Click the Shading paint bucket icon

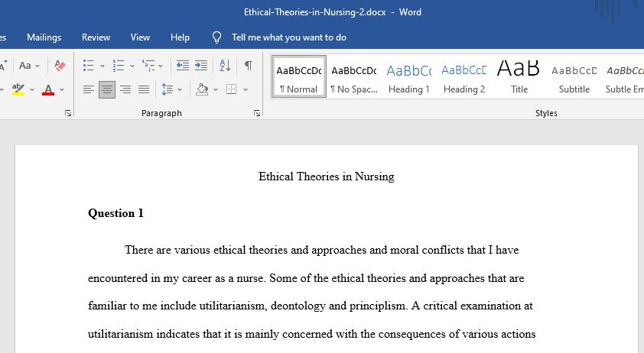coord(202,89)
